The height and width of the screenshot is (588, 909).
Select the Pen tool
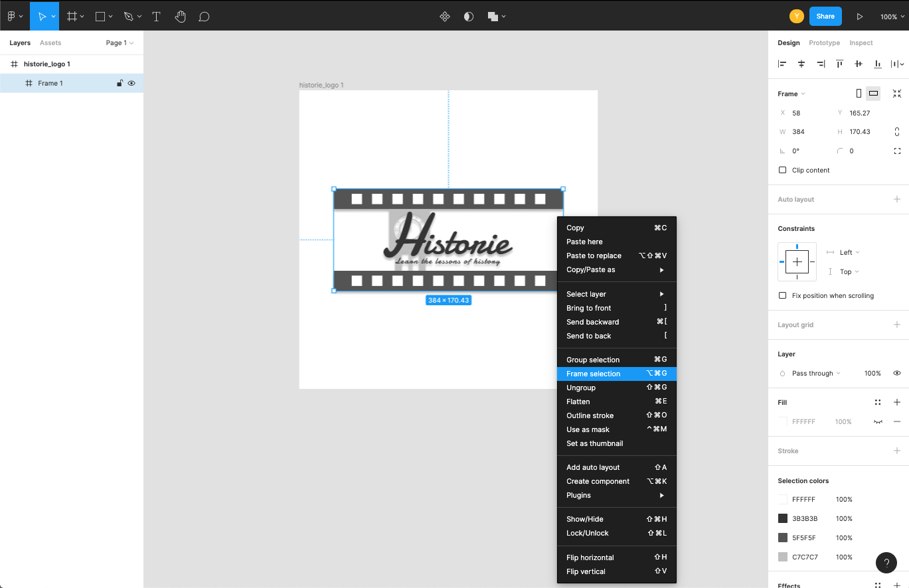[x=129, y=17]
